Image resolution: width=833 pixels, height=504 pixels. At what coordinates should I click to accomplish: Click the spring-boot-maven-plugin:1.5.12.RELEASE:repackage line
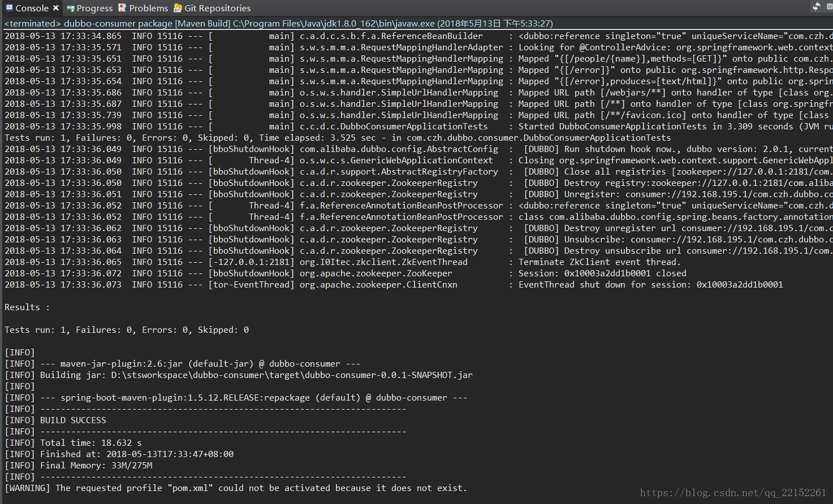236,398
